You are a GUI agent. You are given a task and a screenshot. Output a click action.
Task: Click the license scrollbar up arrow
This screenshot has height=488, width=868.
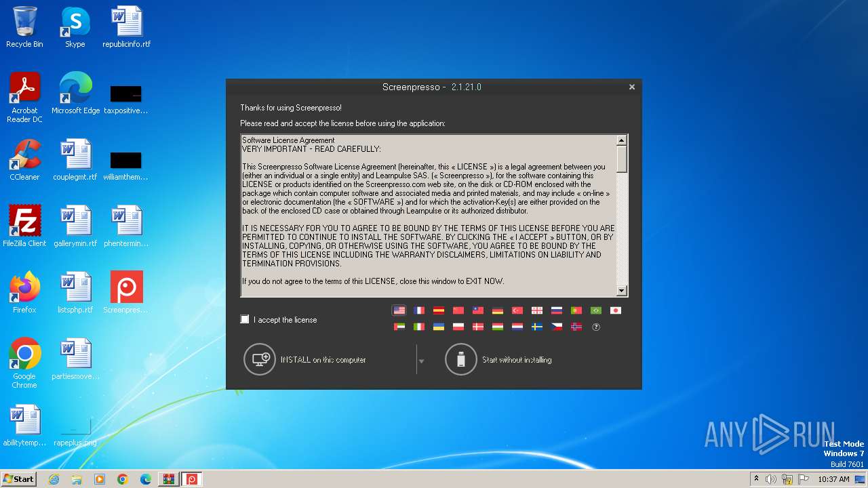[621, 140]
